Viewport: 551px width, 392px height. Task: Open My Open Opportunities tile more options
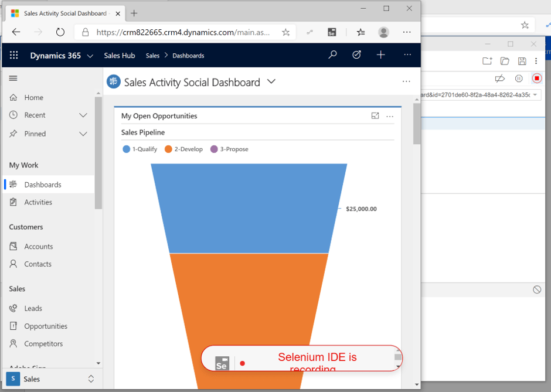click(390, 116)
